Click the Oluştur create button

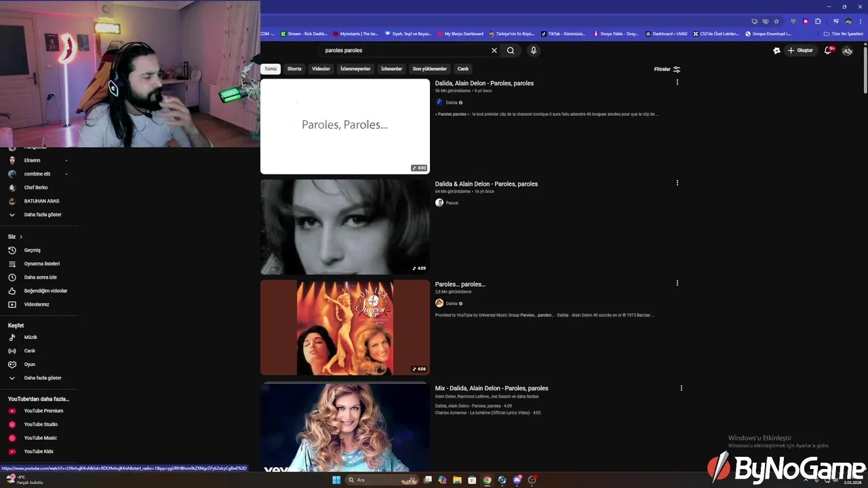point(800,50)
